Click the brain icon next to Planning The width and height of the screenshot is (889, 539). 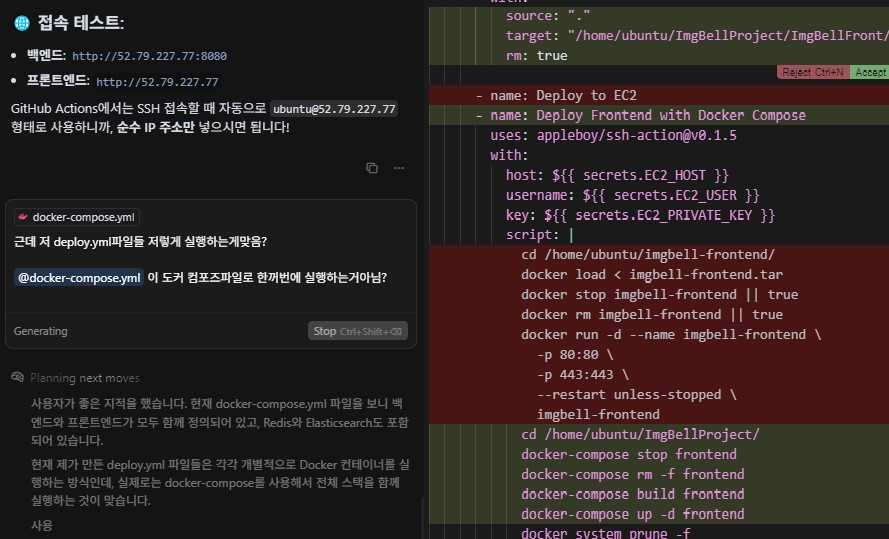point(17,378)
